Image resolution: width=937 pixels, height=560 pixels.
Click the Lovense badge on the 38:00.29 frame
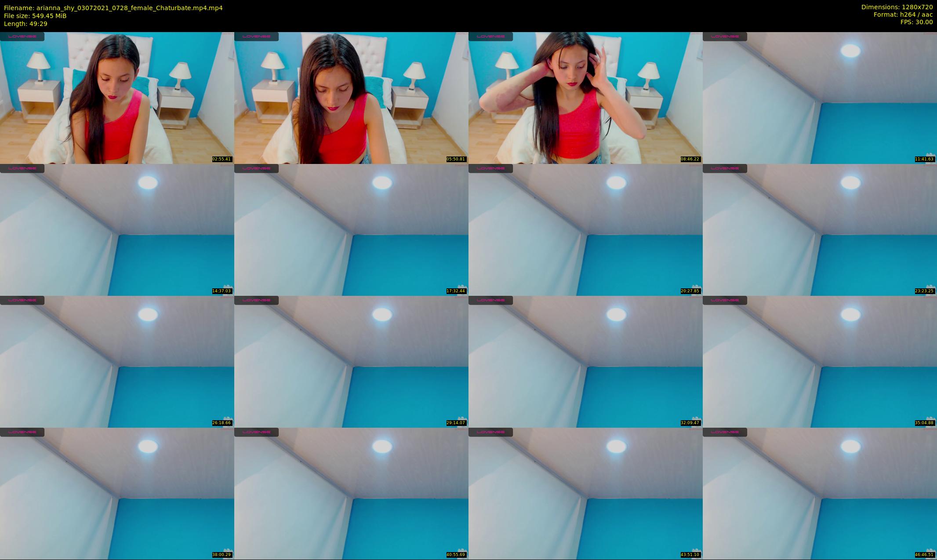coord(22,432)
